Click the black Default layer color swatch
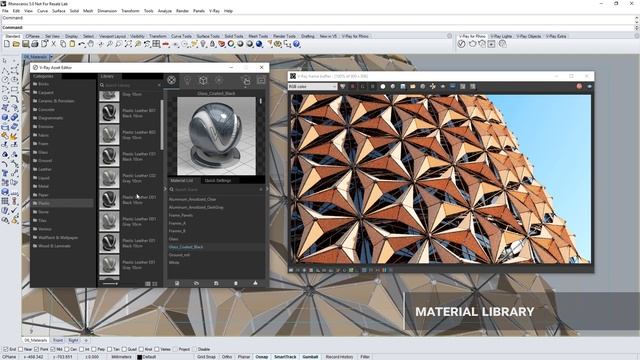 click(x=140, y=357)
